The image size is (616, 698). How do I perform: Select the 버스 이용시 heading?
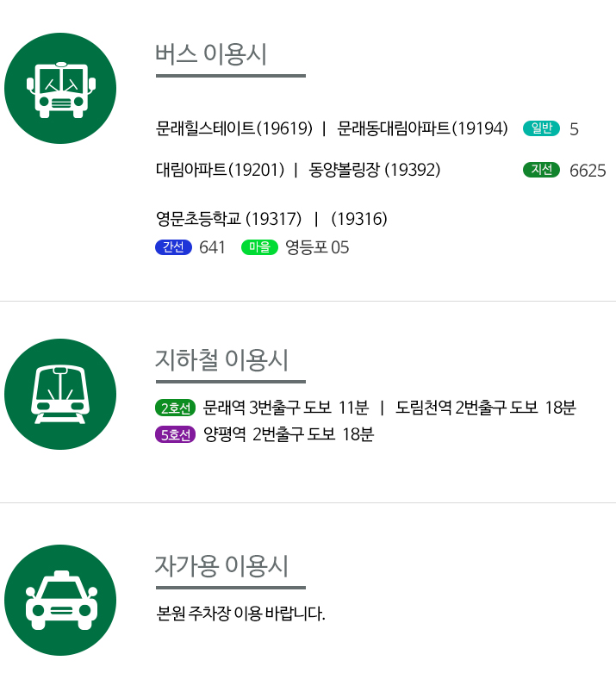click(x=211, y=54)
